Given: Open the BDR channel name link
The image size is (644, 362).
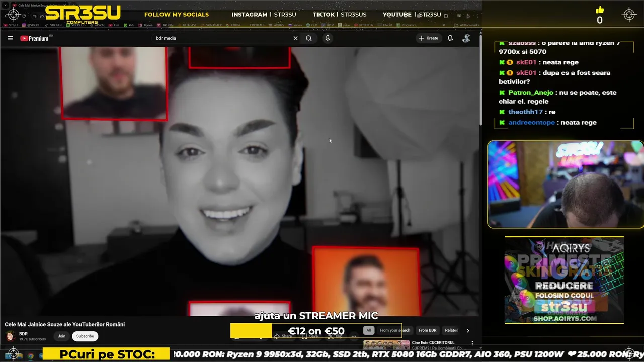Looking at the screenshot, I should (23, 334).
